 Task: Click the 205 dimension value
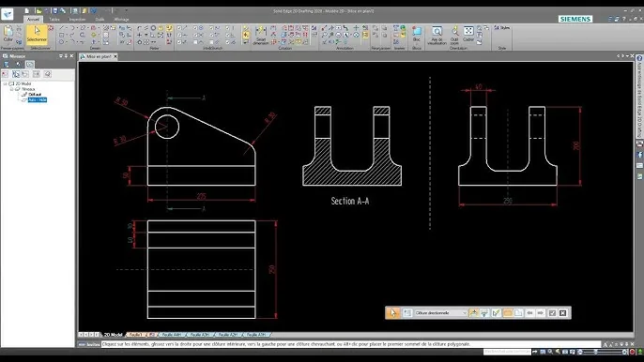click(201, 196)
